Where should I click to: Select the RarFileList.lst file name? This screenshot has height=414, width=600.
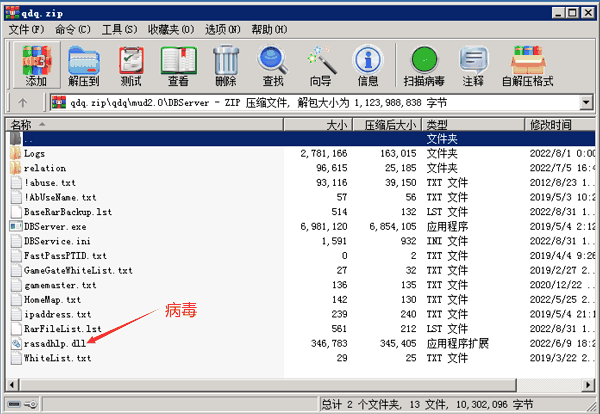tap(63, 329)
